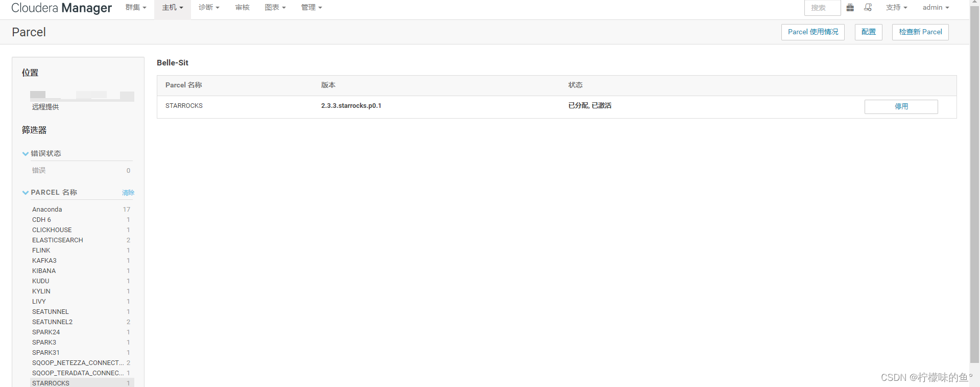
Task: Select the 远程提供 location
Action: click(45, 107)
